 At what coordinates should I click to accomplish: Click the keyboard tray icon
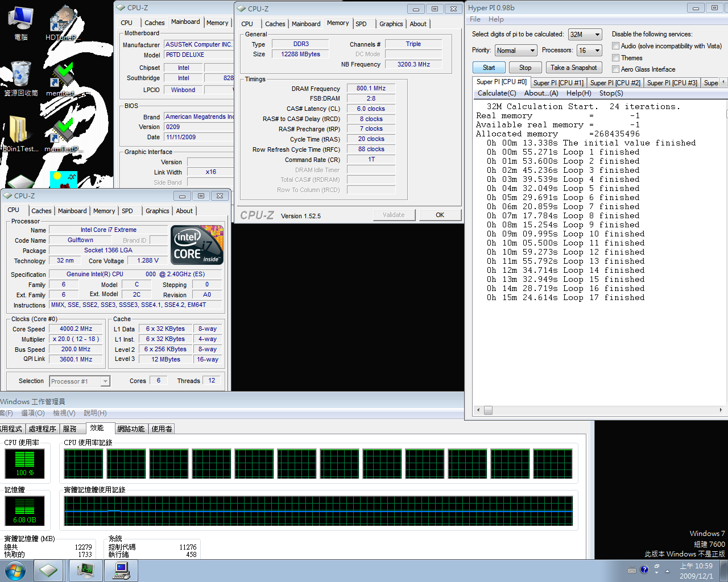tap(632, 570)
